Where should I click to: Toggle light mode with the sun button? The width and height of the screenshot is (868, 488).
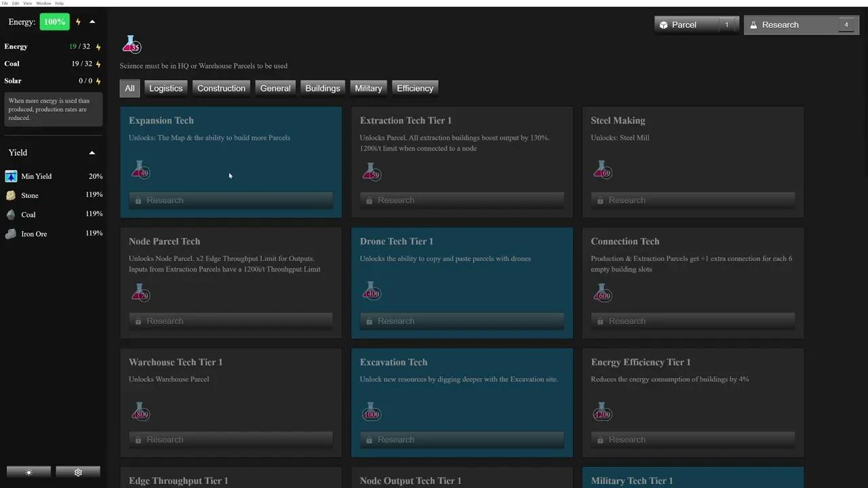click(x=28, y=472)
